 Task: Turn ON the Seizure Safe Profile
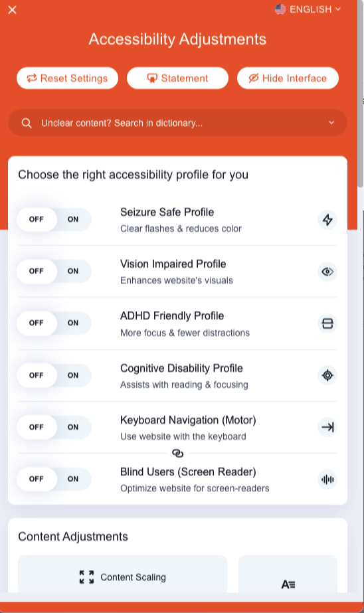[73, 219]
